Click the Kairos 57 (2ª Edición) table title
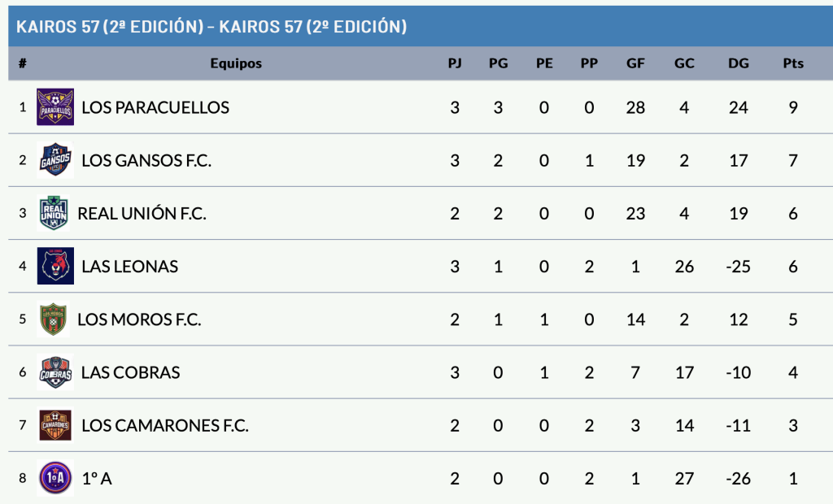The image size is (833, 504). [x=211, y=27]
